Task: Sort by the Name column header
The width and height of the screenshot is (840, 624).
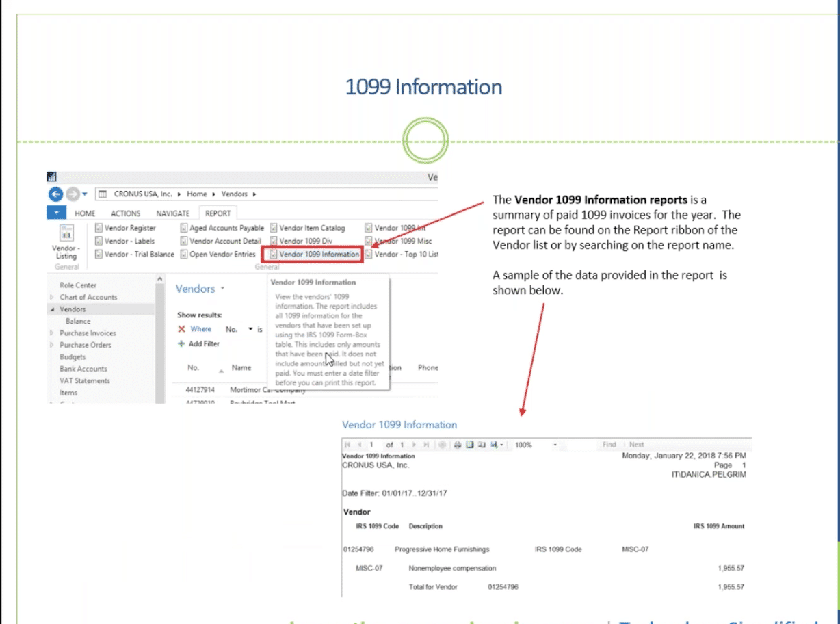Action: (241, 367)
